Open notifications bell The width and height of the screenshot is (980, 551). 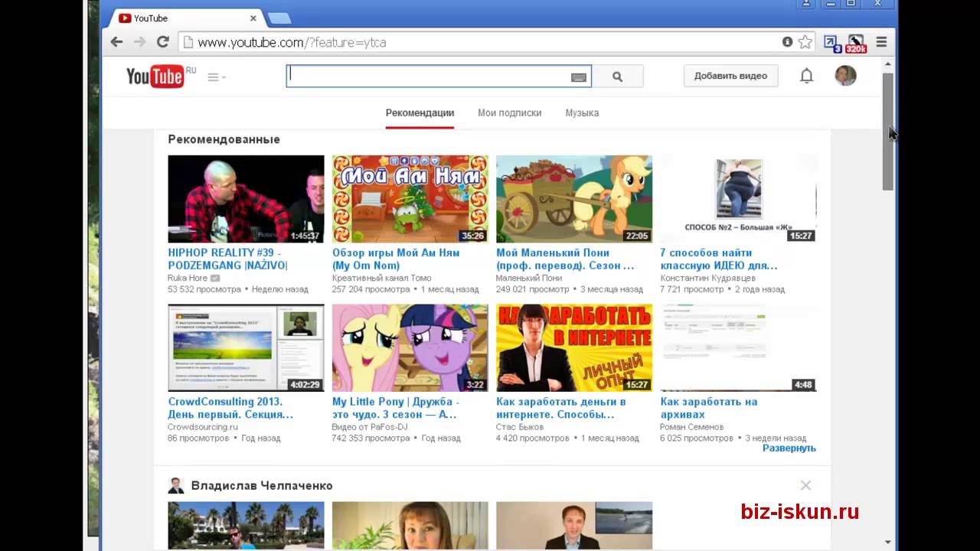806,76
